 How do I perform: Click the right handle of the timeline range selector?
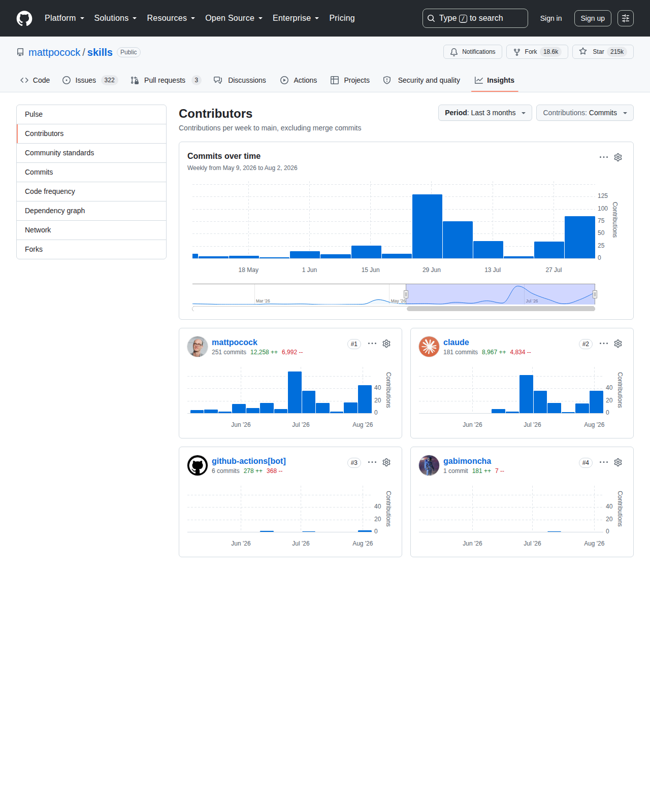[595, 294]
